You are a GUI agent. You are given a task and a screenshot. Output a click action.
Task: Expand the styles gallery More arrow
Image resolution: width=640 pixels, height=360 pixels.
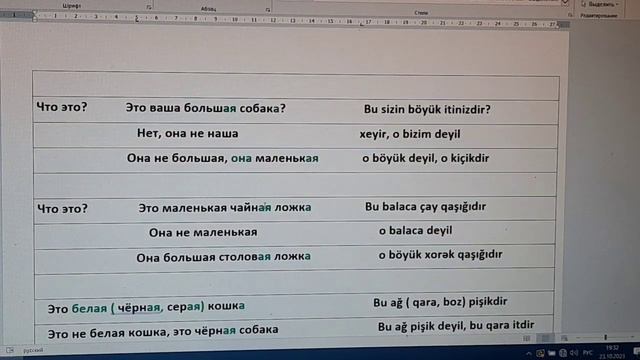(x=565, y=2)
